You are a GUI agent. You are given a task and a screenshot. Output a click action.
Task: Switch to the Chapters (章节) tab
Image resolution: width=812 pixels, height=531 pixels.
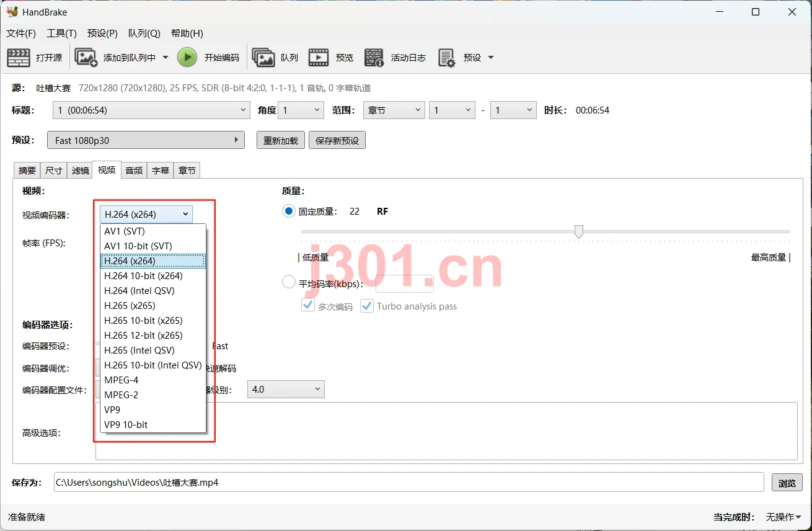[x=187, y=171]
